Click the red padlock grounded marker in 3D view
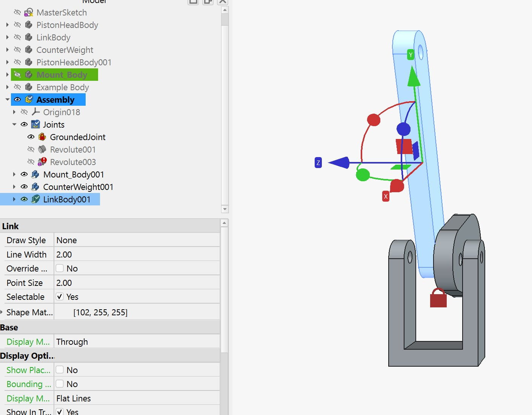The height and width of the screenshot is (415, 532). pyautogui.click(x=438, y=298)
